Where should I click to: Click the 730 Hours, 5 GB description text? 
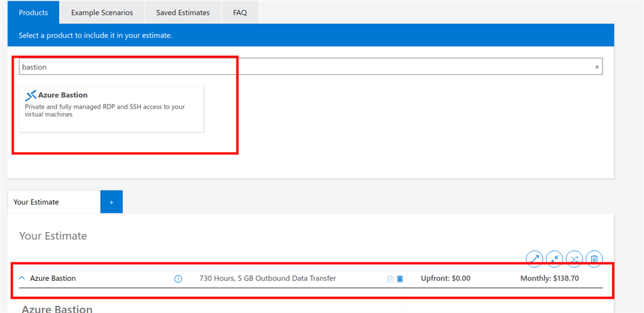coord(268,278)
